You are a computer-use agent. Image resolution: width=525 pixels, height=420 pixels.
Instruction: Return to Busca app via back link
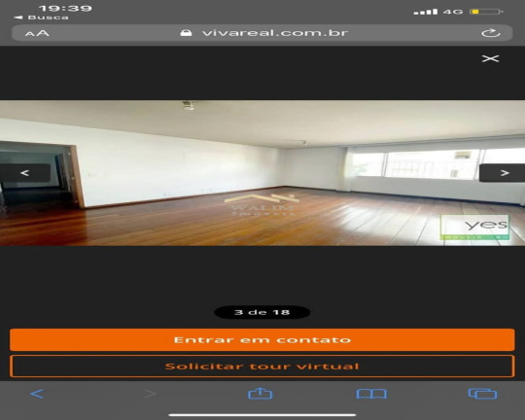point(42,17)
